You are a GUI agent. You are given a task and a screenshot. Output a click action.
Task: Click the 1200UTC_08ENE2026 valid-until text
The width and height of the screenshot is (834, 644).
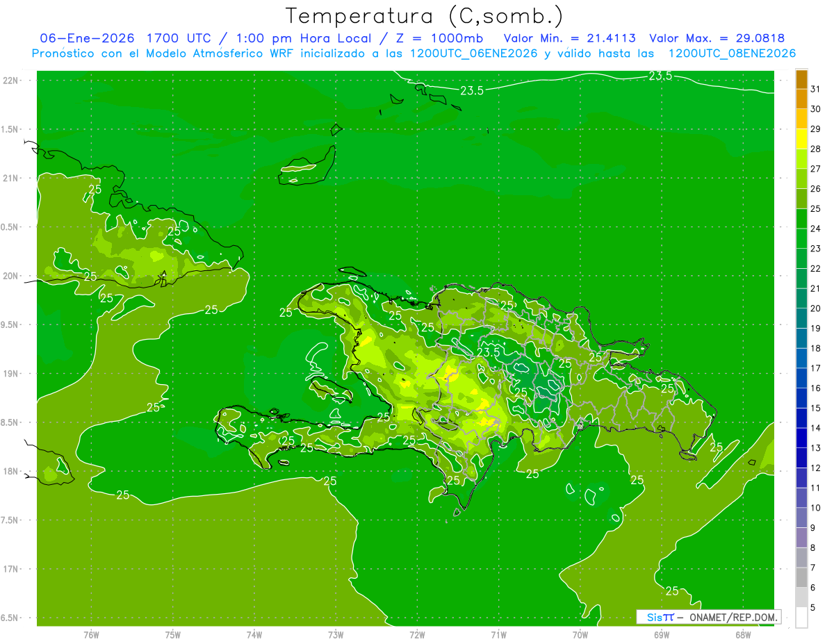(x=732, y=53)
